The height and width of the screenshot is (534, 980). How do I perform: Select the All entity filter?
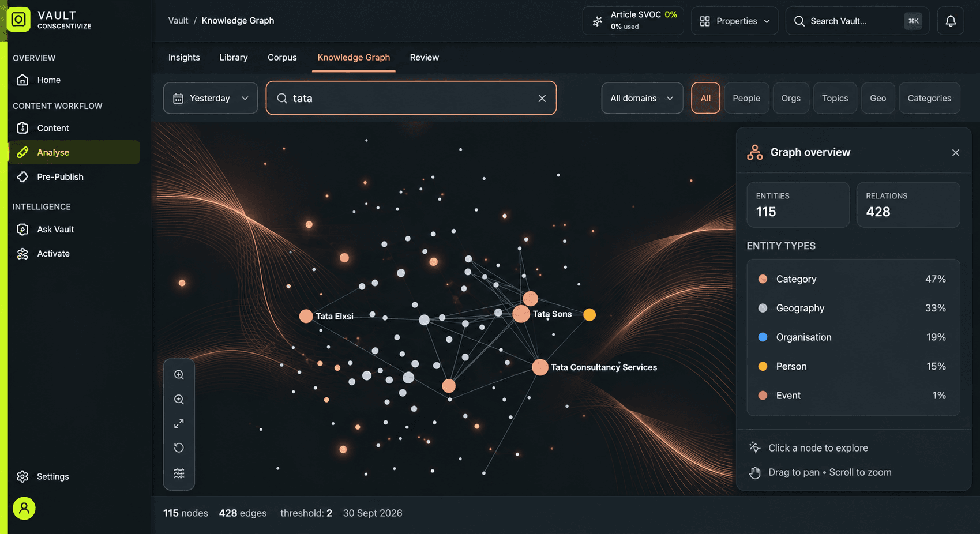[705, 99]
